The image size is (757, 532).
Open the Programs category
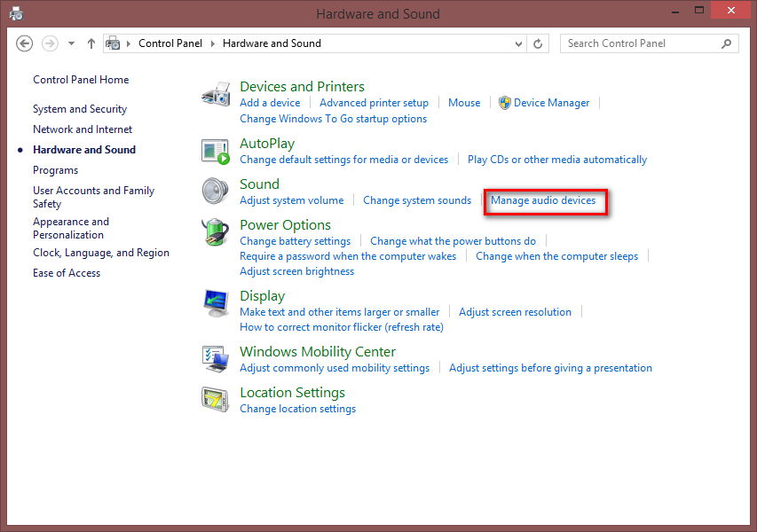[x=56, y=170]
